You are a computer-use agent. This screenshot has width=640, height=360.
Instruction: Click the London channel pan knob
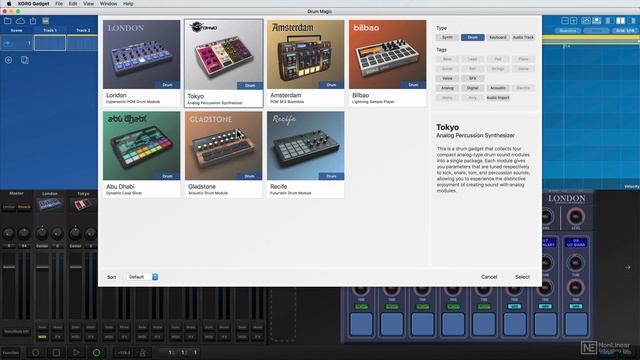click(42, 233)
